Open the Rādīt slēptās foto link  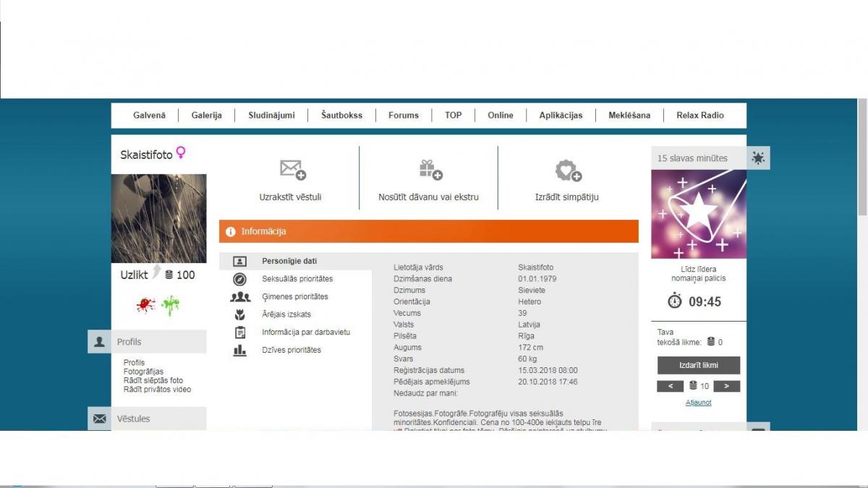[x=153, y=380]
